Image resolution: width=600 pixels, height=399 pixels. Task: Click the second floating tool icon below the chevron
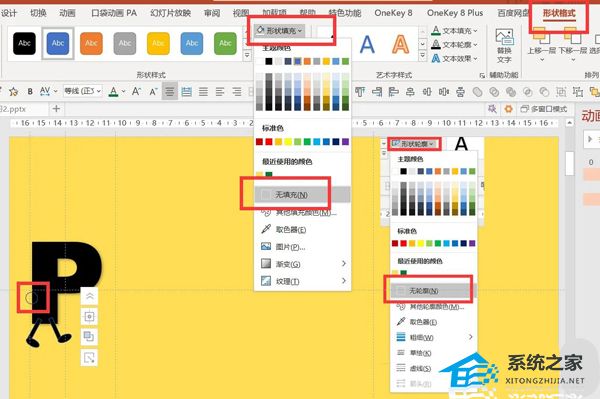coord(89,316)
